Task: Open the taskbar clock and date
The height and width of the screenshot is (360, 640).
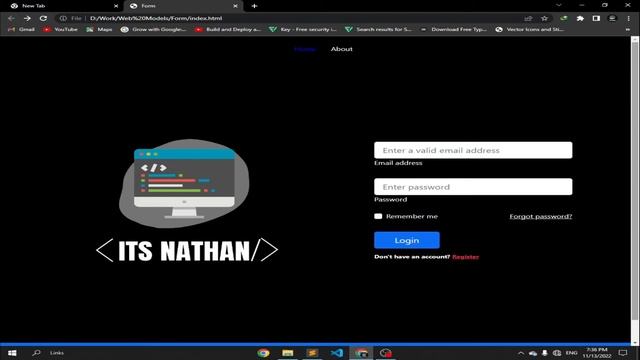Action: tap(597, 353)
